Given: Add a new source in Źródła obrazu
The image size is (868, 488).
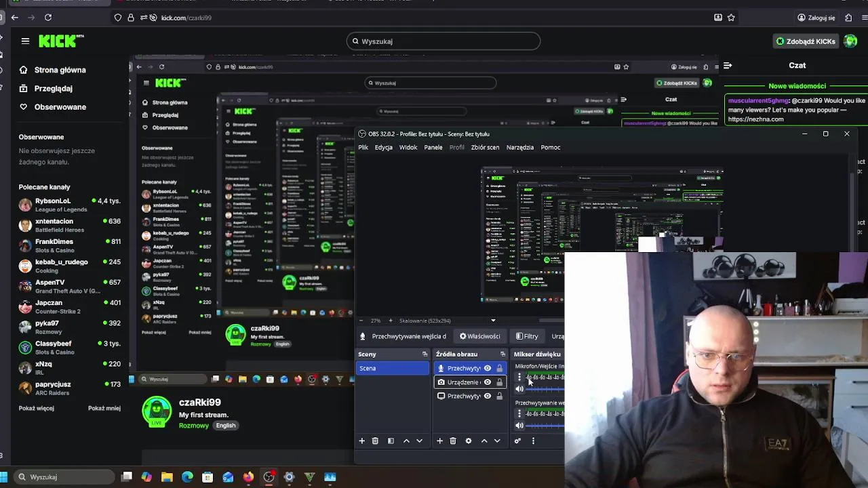Looking at the screenshot, I should click(439, 441).
